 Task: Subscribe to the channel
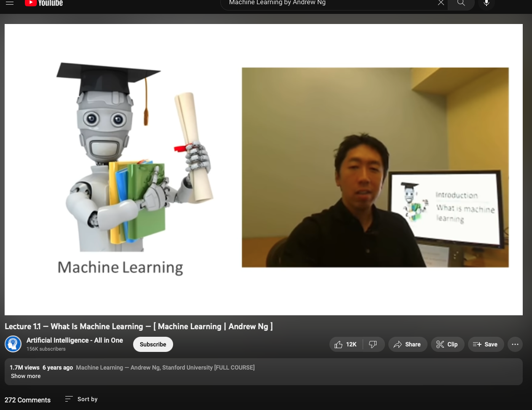pyautogui.click(x=153, y=344)
